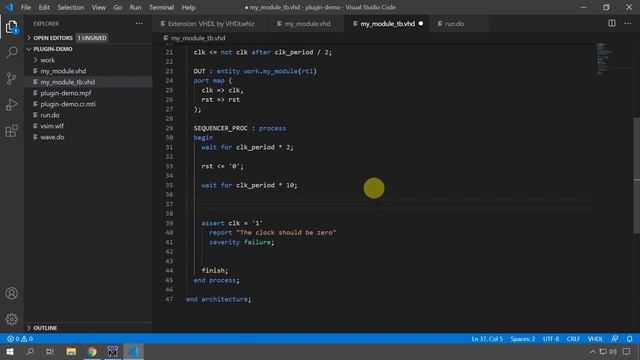This screenshot has width=640, height=360.
Task: Open the Run and Debug view
Action: (11, 105)
